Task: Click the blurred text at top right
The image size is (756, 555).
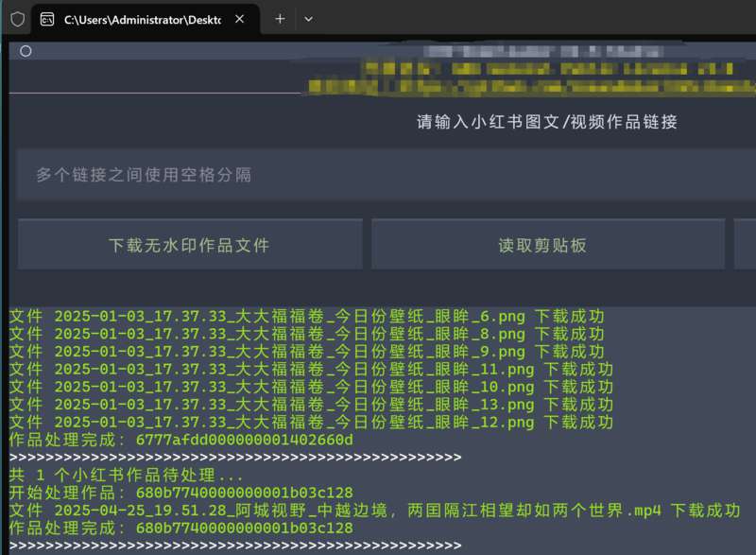Action: [x=548, y=71]
